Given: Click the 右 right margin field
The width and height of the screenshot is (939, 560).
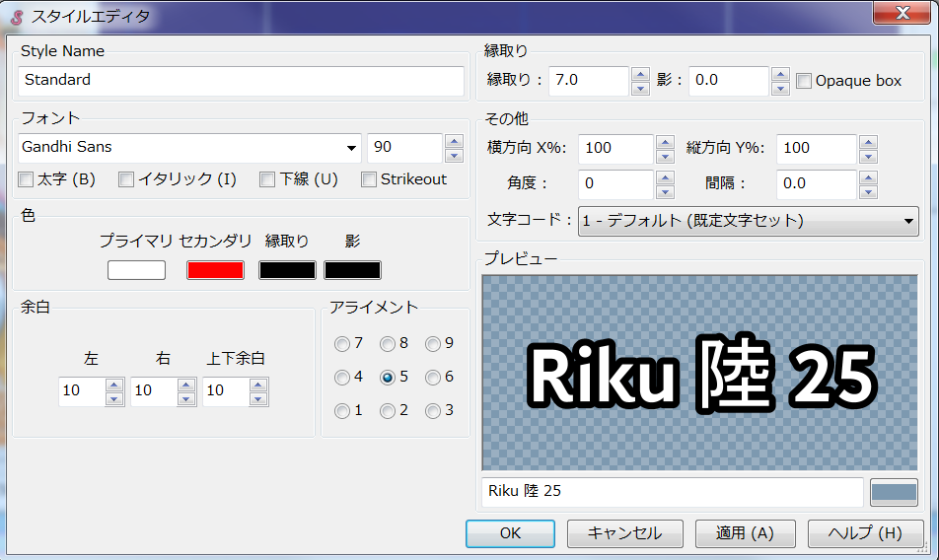Looking at the screenshot, I should coord(154,391).
